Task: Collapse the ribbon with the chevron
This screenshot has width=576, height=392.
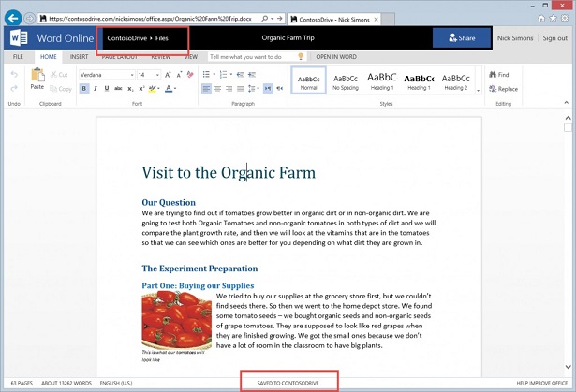Action: (566, 103)
